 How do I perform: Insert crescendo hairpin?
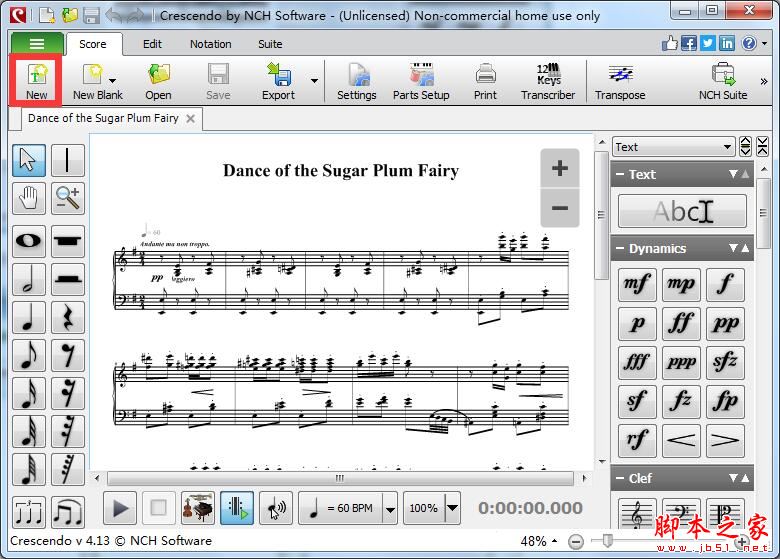click(x=681, y=441)
